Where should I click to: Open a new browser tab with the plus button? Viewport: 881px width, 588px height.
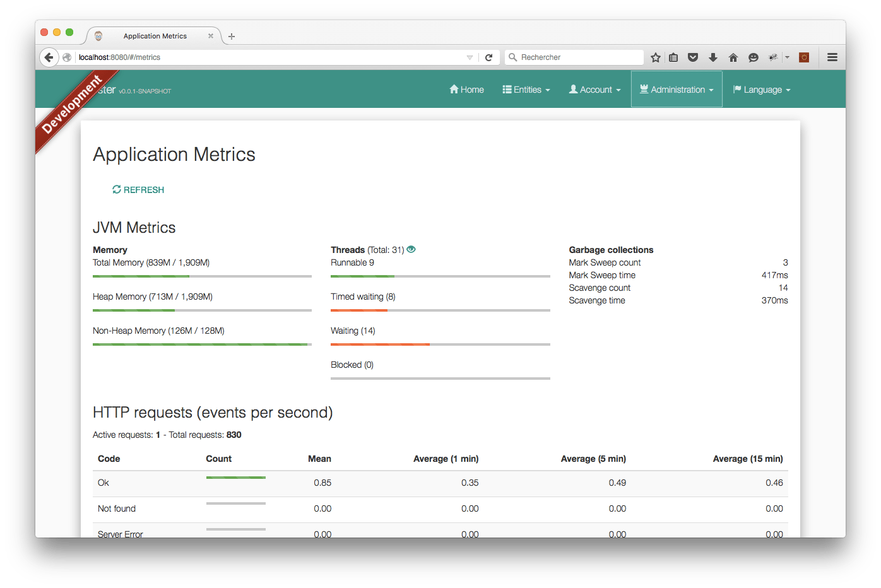(231, 36)
